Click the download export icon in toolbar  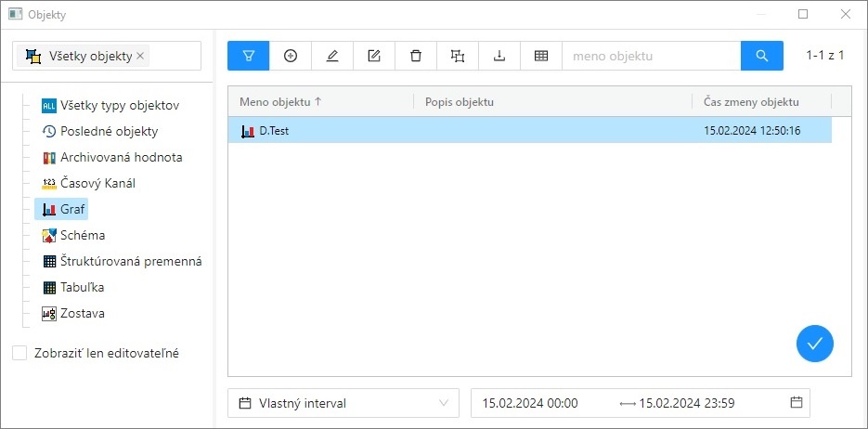pos(499,56)
